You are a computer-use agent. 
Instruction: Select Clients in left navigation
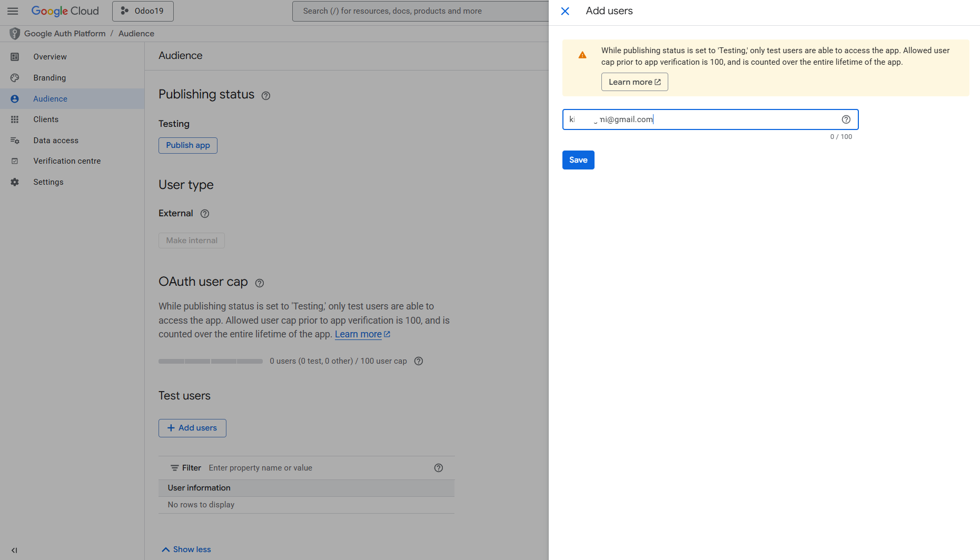[46, 119]
